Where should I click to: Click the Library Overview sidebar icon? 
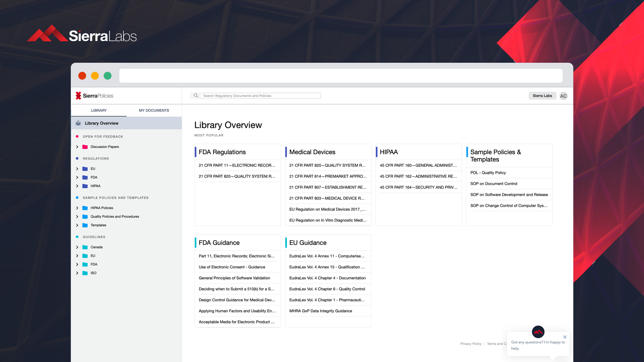(x=78, y=123)
